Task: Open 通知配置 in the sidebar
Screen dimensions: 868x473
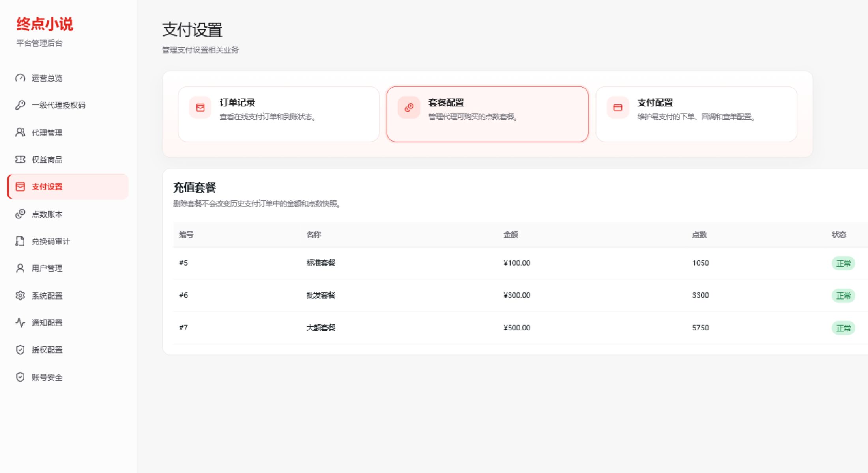Action: 68,323
